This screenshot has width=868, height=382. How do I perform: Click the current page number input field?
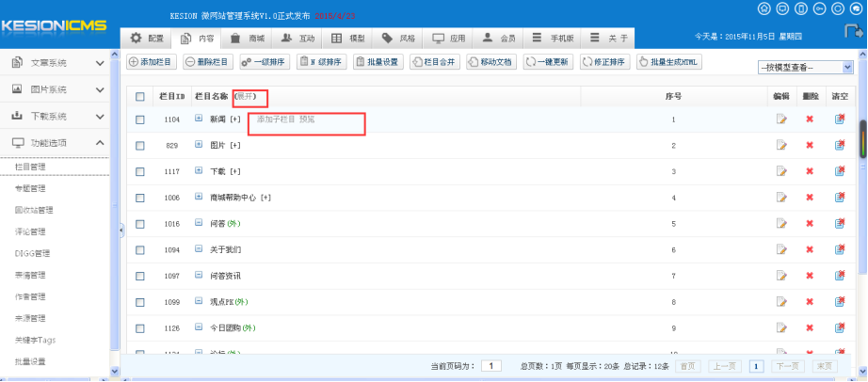click(x=490, y=366)
